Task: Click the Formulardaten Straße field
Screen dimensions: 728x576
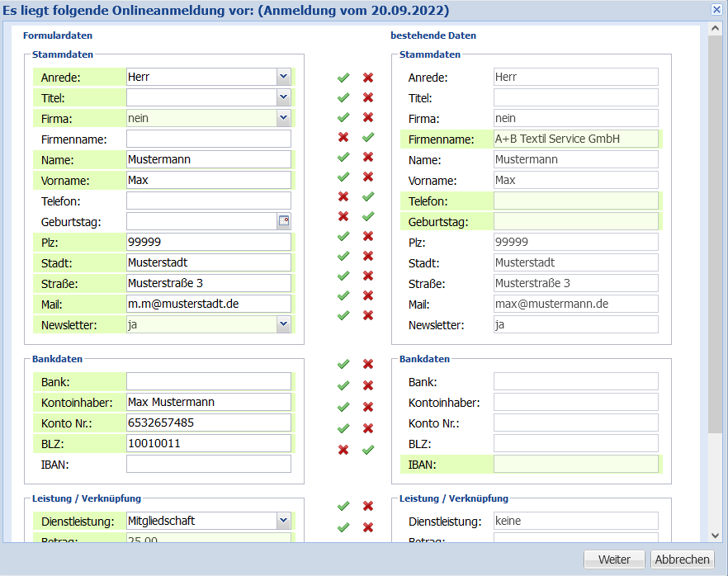Action: click(209, 283)
